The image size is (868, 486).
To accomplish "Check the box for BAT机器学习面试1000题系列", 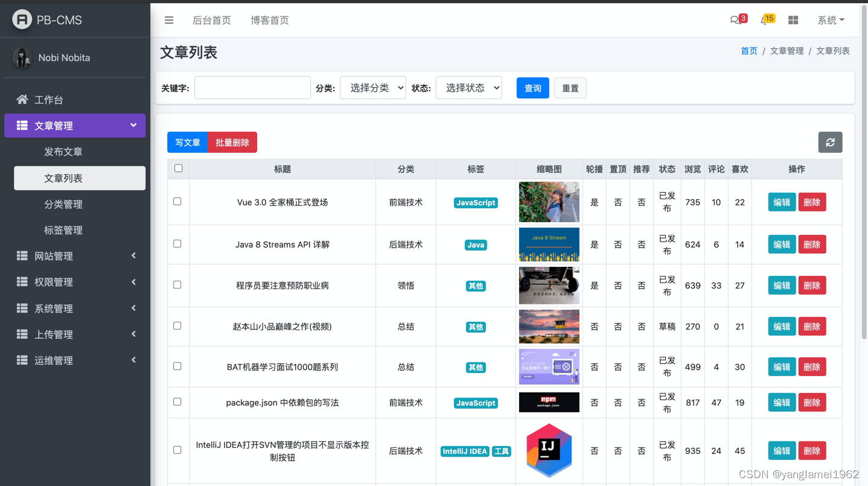I will 177,366.
